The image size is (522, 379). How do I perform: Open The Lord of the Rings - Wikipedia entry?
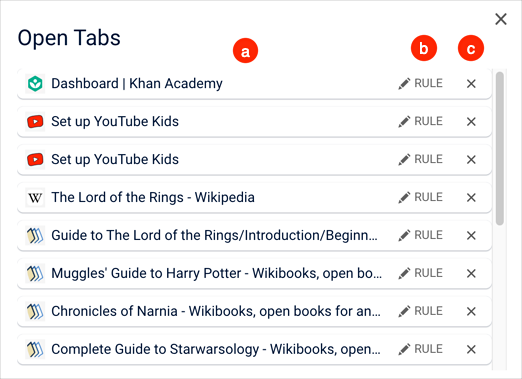tap(153, 197)
